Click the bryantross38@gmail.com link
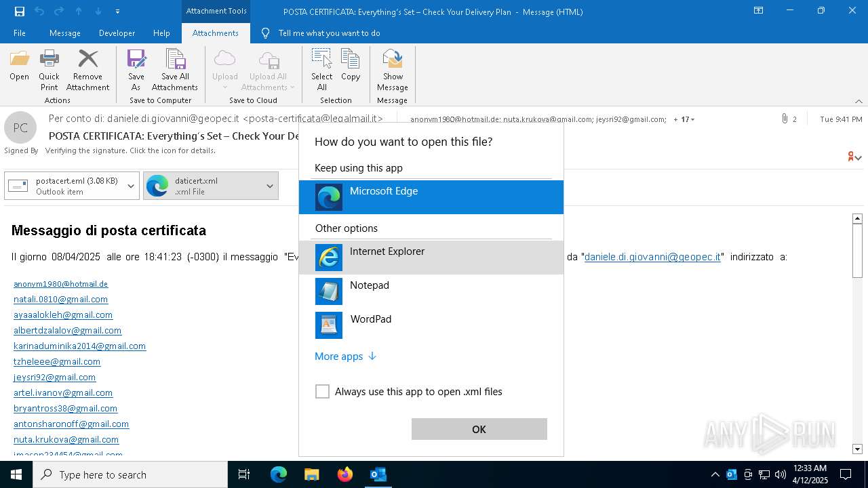 tap(65, 409)
